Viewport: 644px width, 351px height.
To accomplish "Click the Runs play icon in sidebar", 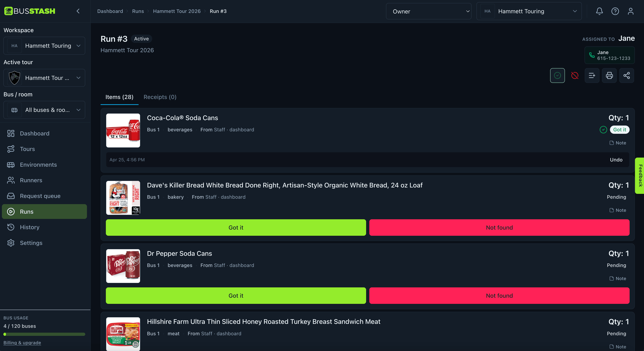I will [x=11, y=212].
